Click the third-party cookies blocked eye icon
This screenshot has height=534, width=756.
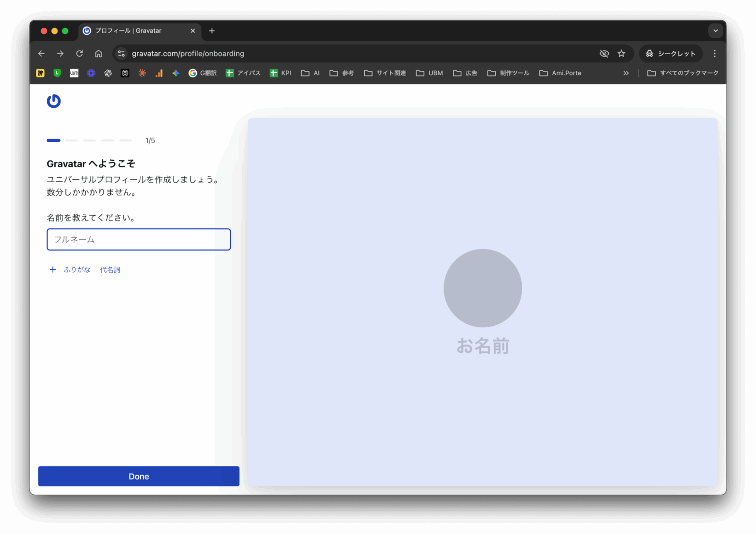point(604,54)
